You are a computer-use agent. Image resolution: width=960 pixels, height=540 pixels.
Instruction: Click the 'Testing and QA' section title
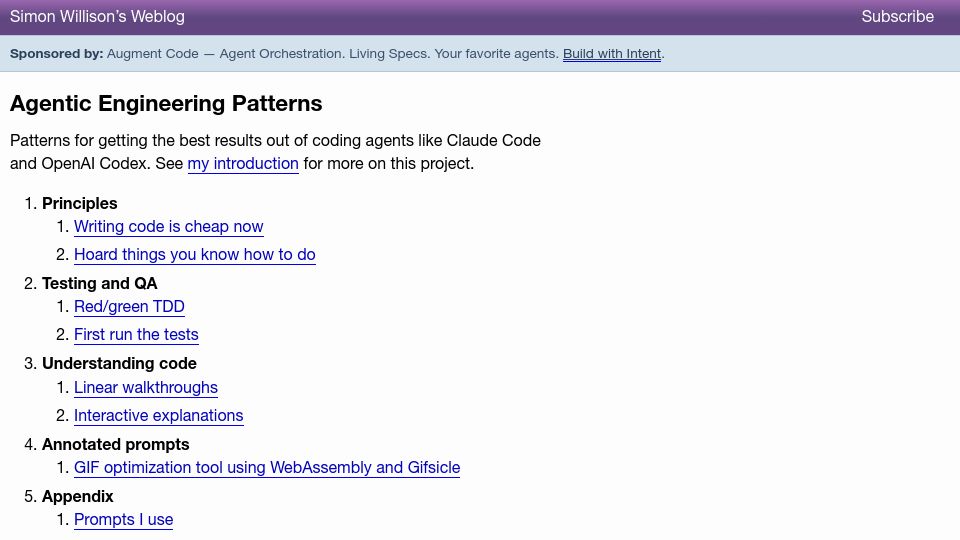(x=100, y=283)
